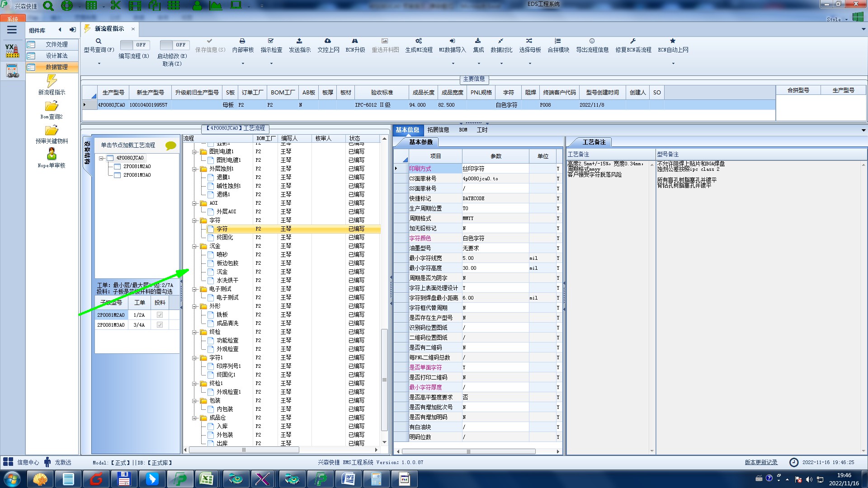Click the 生成MI流程 gear icon

[419, 41]
